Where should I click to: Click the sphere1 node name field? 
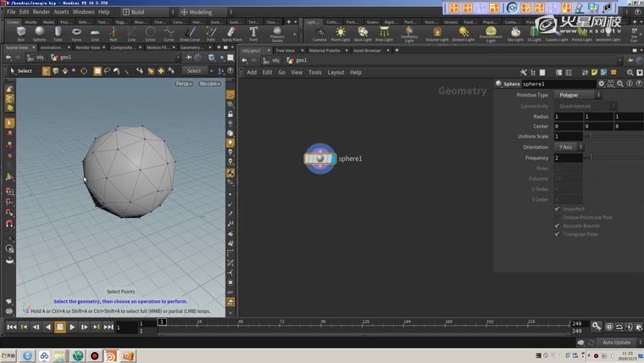[558, 84]
